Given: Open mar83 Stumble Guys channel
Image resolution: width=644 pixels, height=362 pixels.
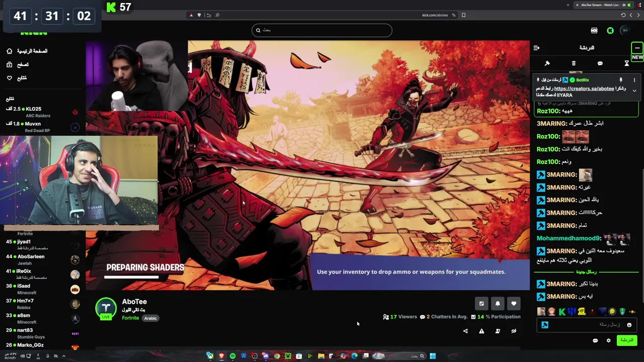Looking at the screenshot, I should point(43,333).
